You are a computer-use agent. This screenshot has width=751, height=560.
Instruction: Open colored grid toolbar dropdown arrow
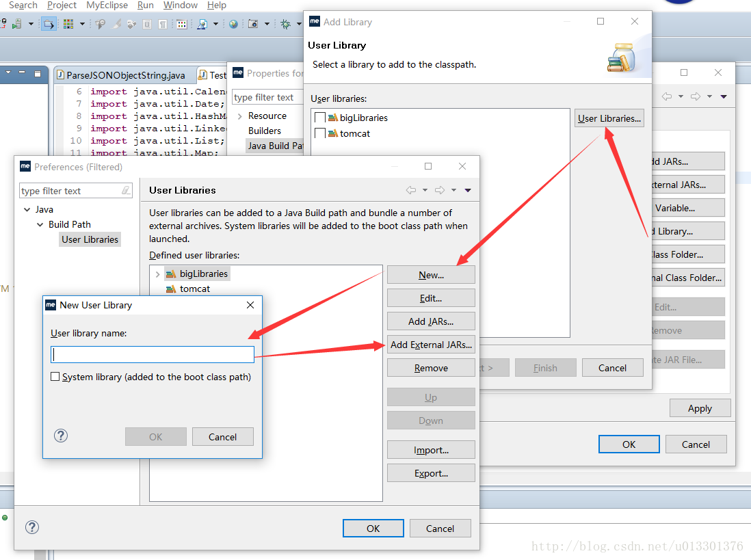[x=82, y=23]
